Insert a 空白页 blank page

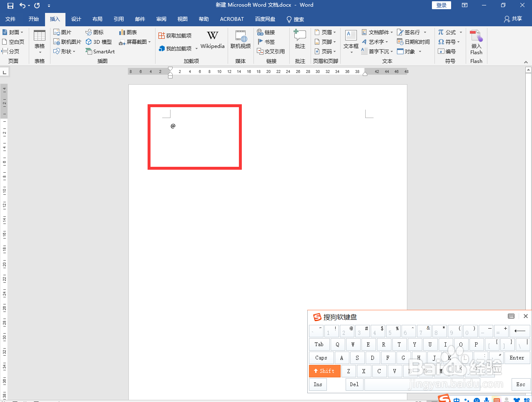13,42
